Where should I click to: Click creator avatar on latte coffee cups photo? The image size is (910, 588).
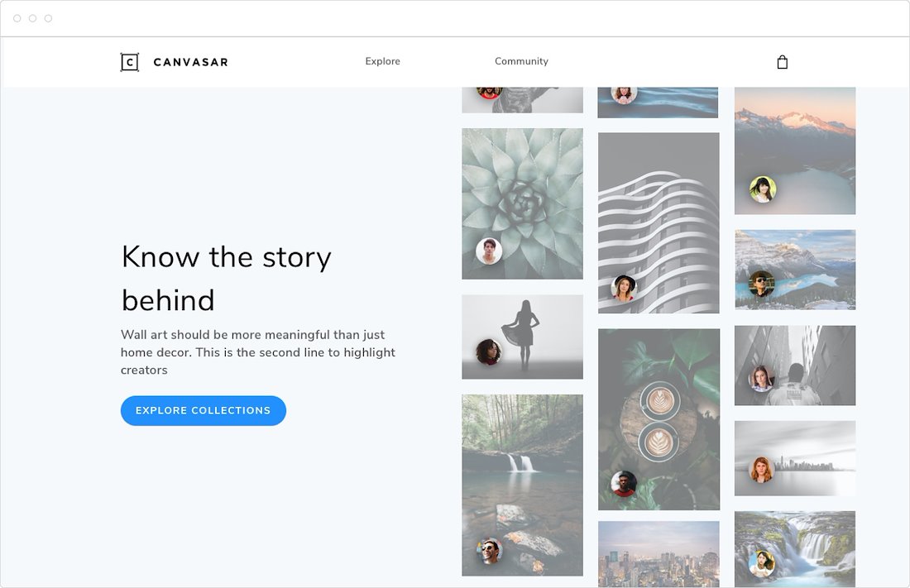click(x=624, y=483)
